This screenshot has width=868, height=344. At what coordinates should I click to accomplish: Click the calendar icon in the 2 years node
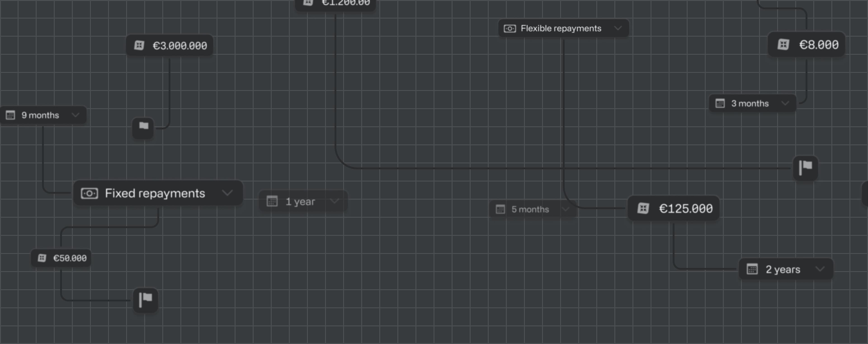click(x=752, y=269)
